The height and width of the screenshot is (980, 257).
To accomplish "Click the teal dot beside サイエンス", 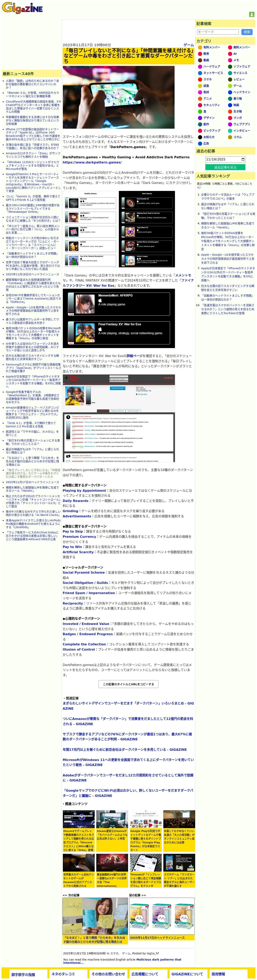I will [230, 73].
